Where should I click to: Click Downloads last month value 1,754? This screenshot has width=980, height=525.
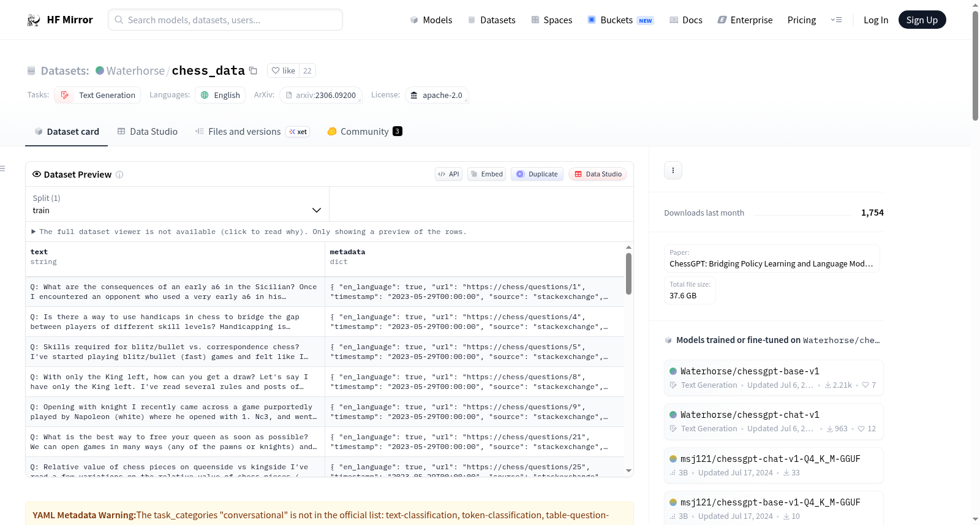(872, 213)
